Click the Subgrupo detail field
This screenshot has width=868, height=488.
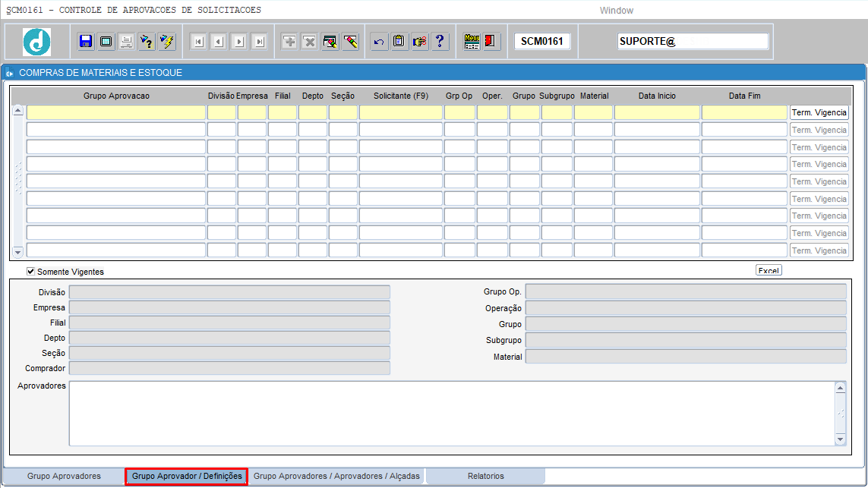point(686,340)
